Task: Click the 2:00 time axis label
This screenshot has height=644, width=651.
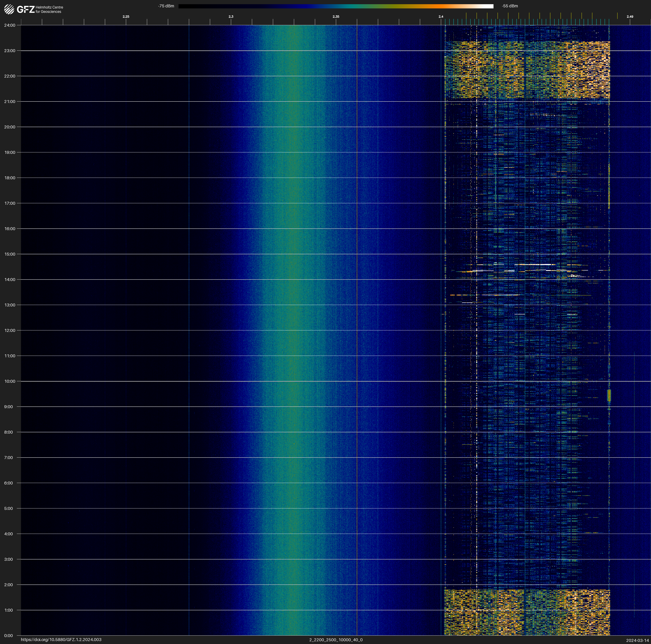Action: click(8, 585)
